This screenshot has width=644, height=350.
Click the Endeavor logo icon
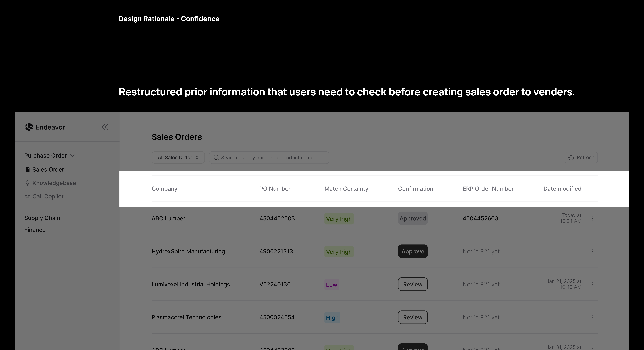click(29, 127)
